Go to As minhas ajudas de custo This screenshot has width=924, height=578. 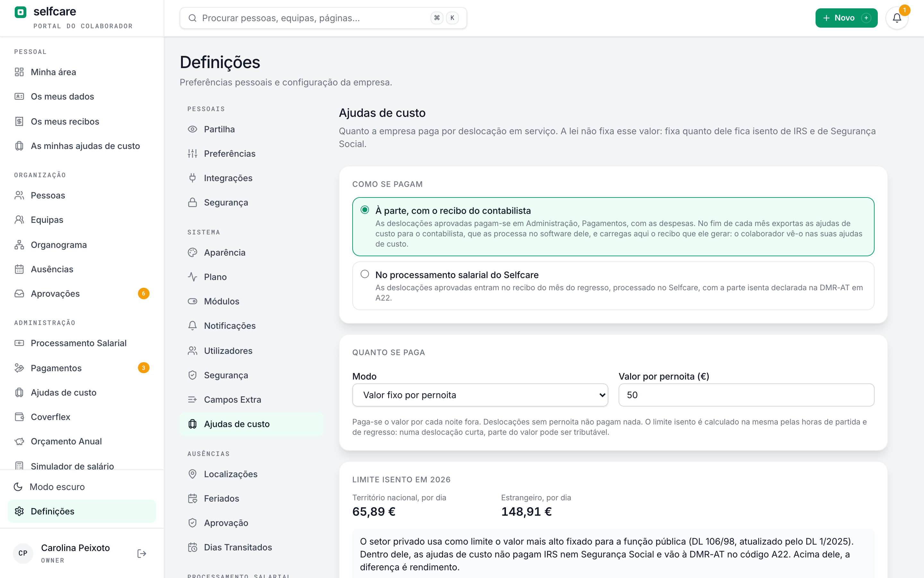[82, 146]
